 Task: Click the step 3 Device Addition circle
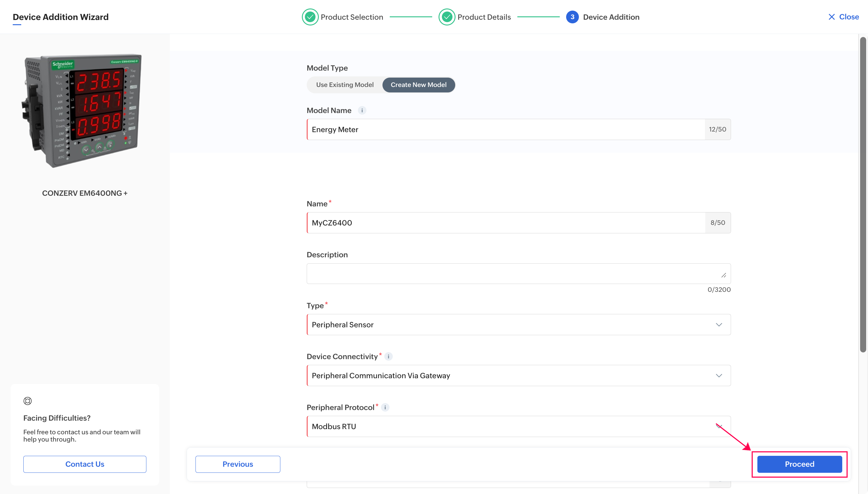(572, 17)
